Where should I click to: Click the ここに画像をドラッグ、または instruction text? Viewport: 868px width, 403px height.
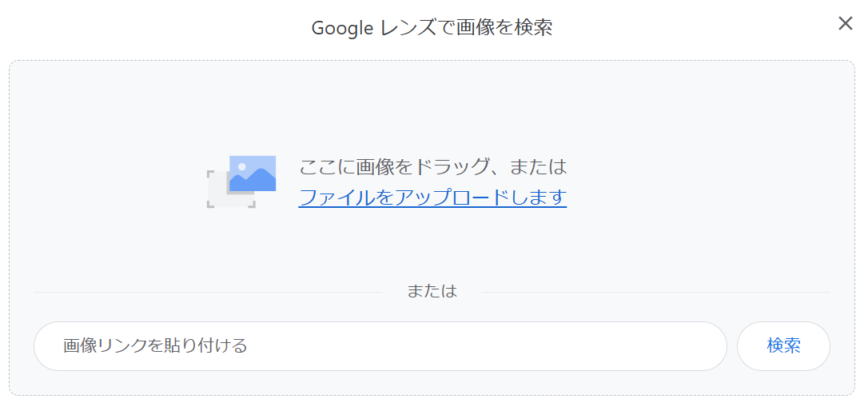[432, 167]
